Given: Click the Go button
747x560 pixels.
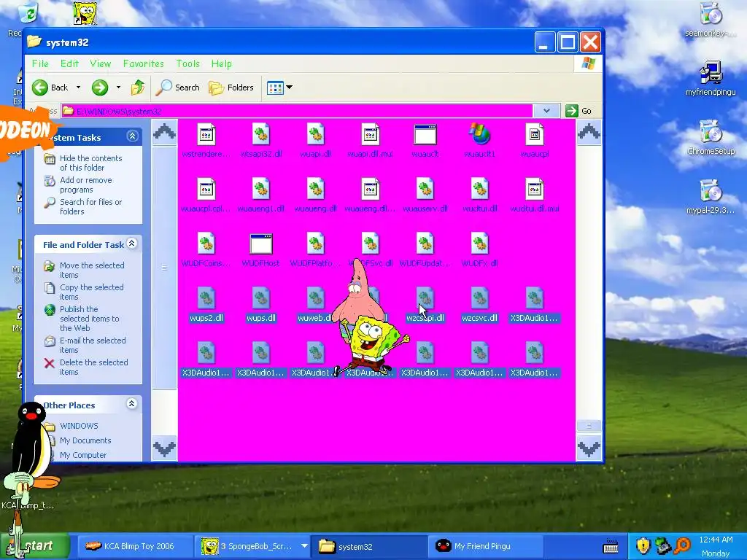Looking at the screenshot, I should click(x=578, y=111).
